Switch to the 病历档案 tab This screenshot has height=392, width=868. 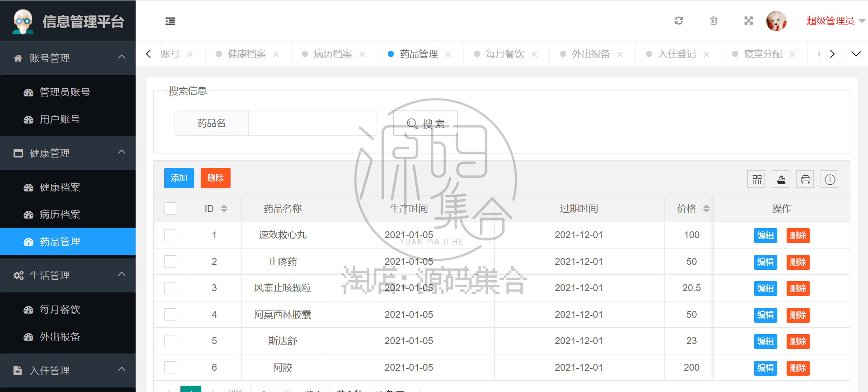(333, 54)
